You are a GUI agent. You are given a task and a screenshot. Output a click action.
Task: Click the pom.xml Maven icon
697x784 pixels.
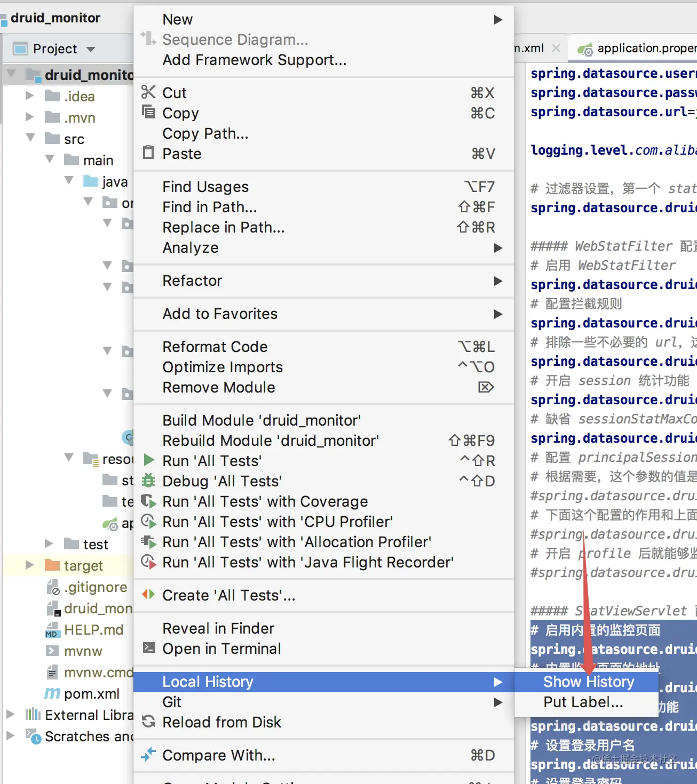click(x=52, y=693)
